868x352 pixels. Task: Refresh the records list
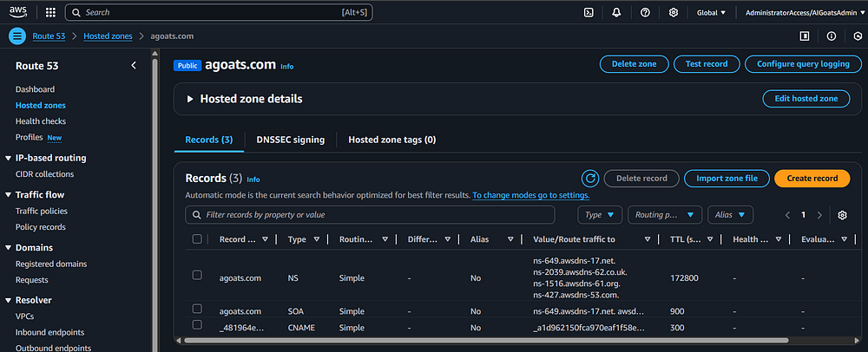click(590, 179)
